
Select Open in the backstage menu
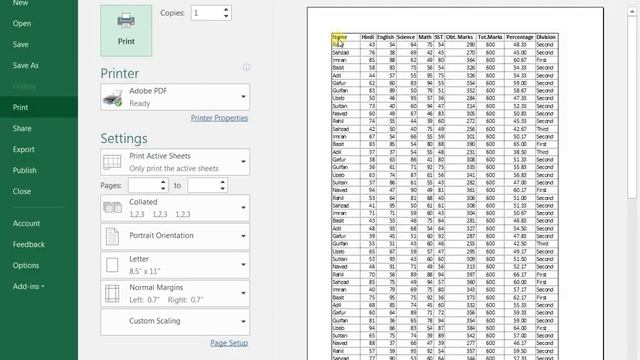22,24
